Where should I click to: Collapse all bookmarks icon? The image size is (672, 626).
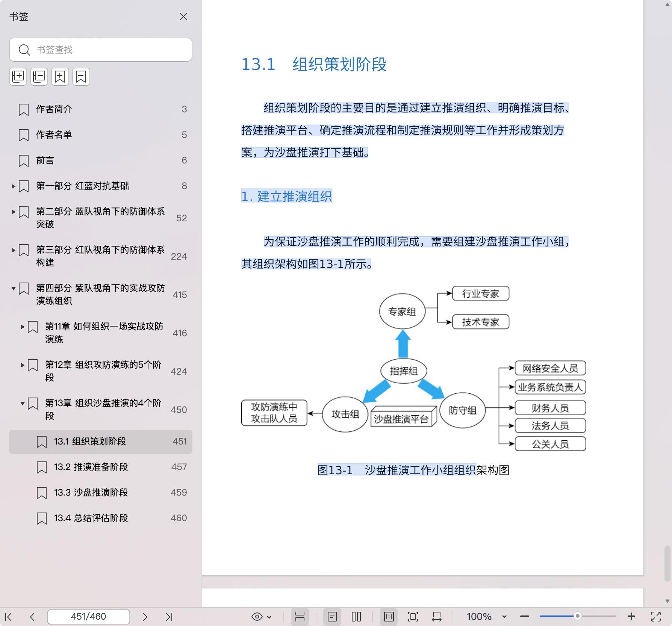tap(39, 77)
